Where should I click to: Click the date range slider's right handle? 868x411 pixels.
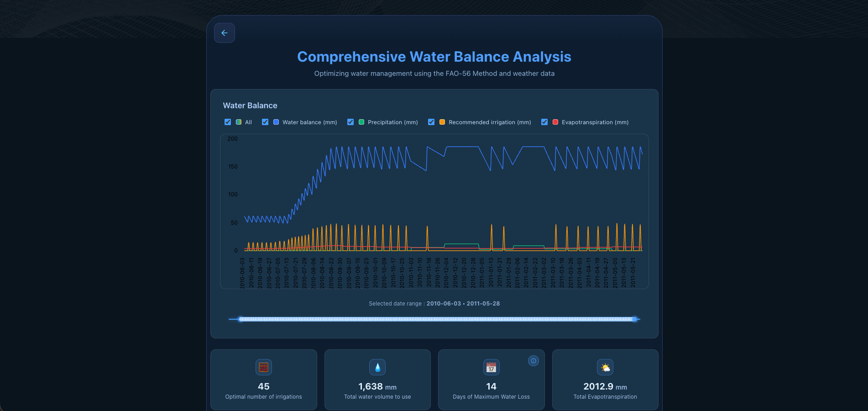[634, 319]
